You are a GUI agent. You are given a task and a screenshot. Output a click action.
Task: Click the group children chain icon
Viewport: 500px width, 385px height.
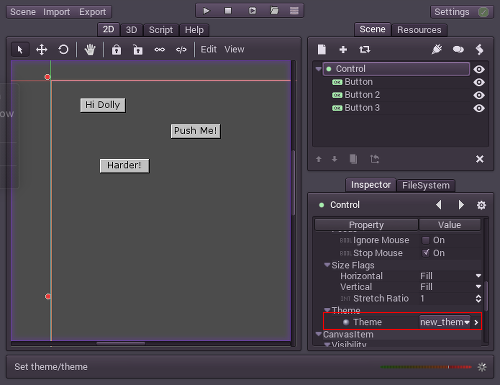[160, 50]
